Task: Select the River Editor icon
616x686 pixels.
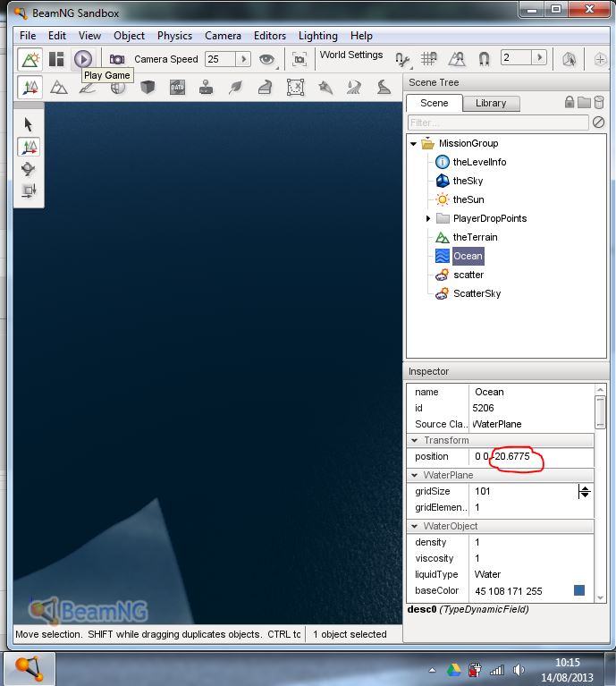Action: (x=354, y=88)
